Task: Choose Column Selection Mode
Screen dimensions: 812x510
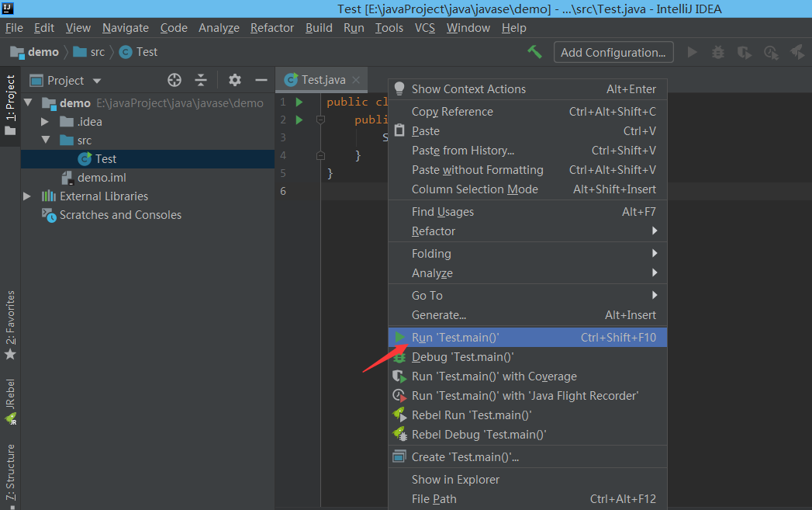Action: [527, 189]
